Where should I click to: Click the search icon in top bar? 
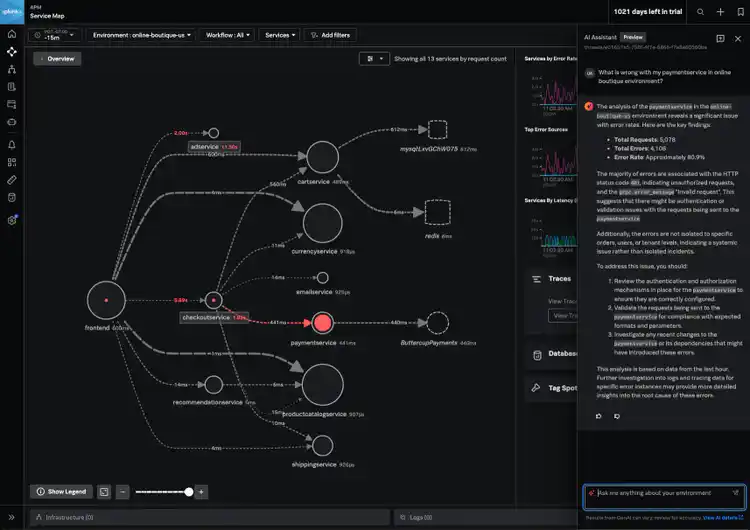click(x=700, y=12)
